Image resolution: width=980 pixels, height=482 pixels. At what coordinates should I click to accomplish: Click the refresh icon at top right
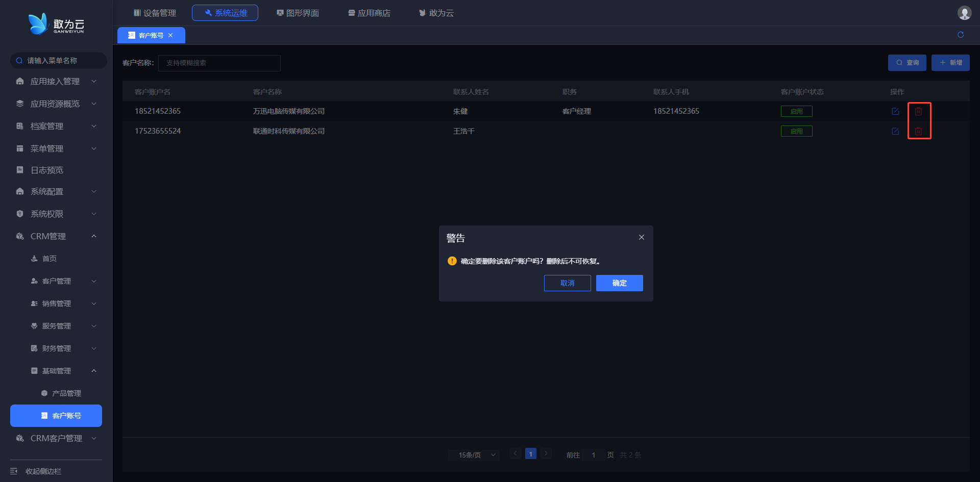pyautogui.click(x=961, y=35)
